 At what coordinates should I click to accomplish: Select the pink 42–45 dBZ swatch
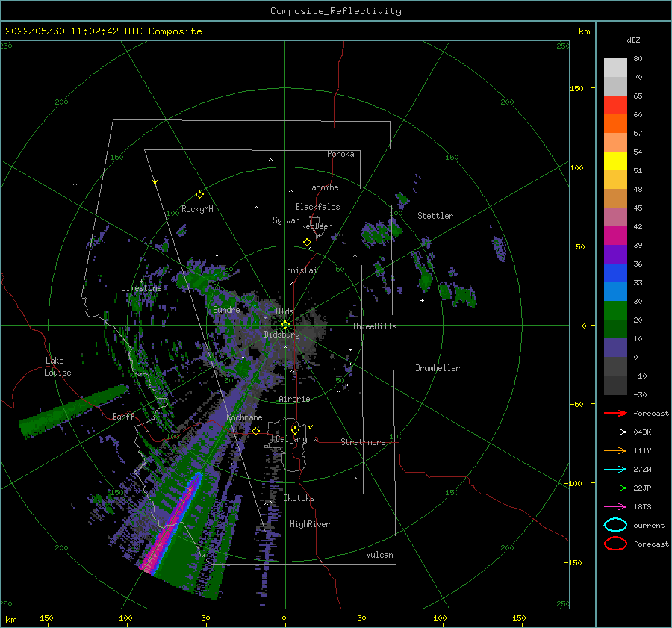tap(615, 217)
